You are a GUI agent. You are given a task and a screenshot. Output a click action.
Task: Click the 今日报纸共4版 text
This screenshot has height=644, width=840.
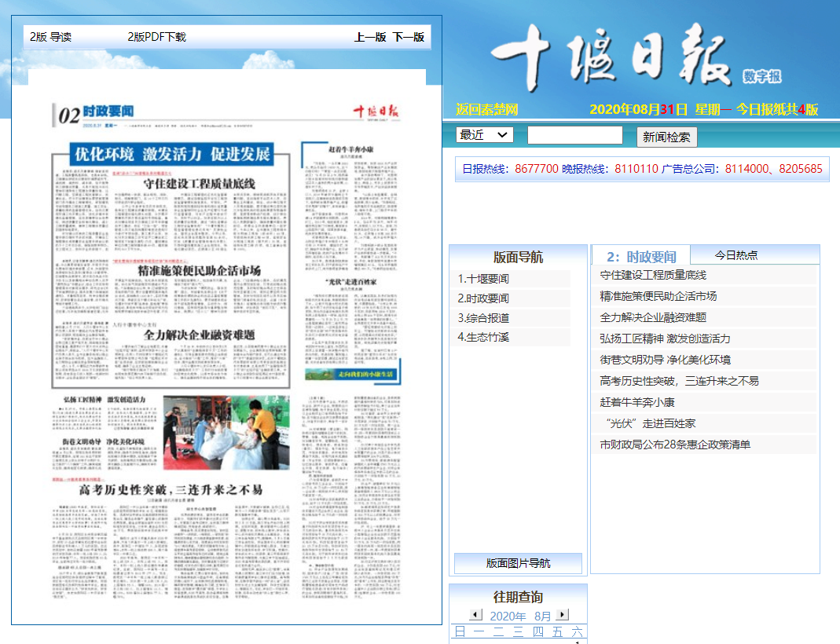point(777,110)
